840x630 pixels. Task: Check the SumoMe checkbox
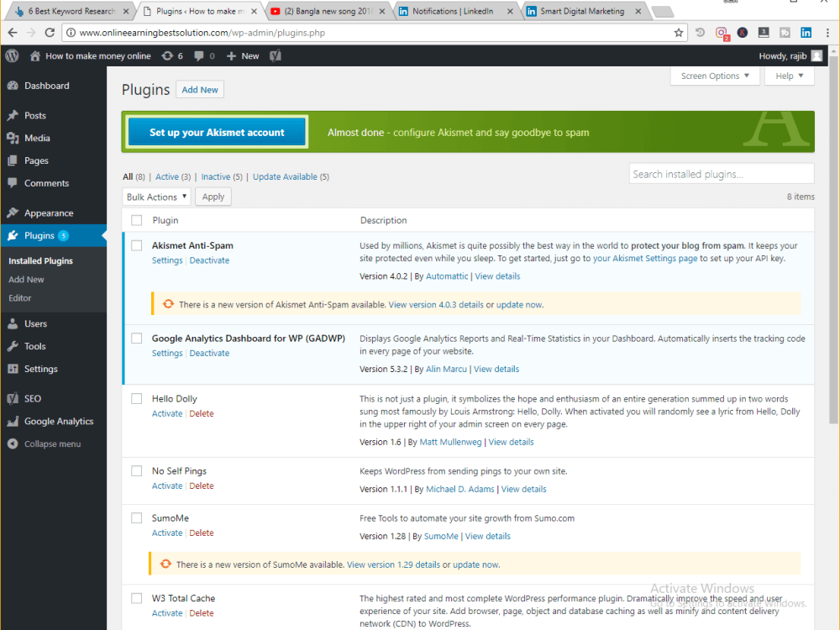(x=137, y=518)
